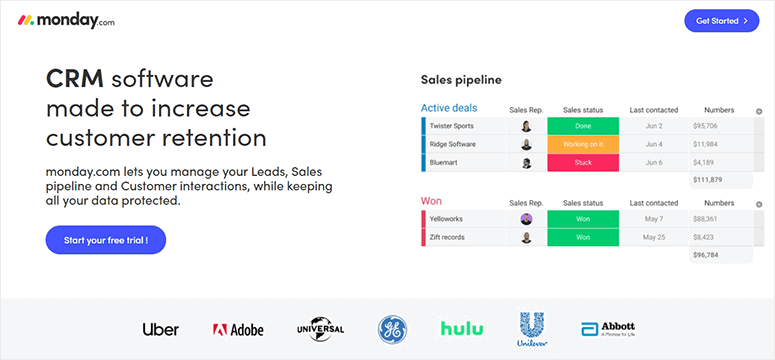The height and width of the screenshot is (360, 775).
Task: Click the Adobe logo
Action: 238,330
